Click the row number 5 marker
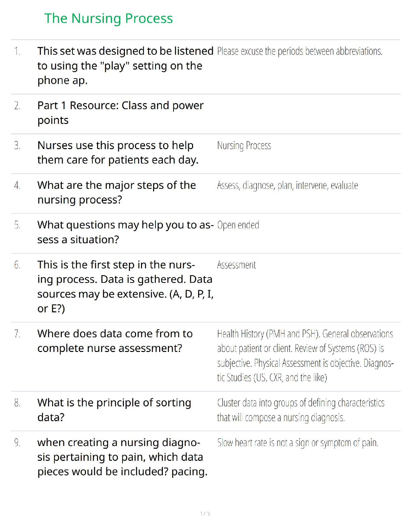Screen dimensions: 411x532 17,225
